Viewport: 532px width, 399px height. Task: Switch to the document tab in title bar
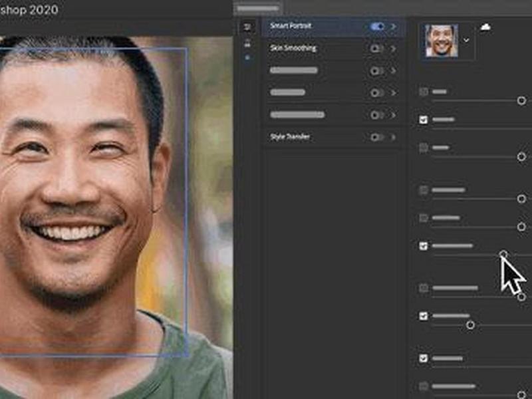258,8
